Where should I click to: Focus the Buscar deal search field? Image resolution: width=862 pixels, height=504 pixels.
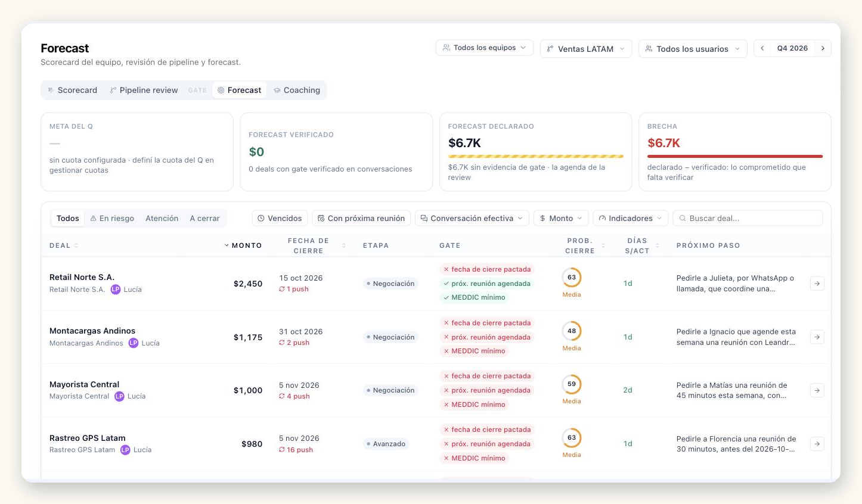[748, 218]
